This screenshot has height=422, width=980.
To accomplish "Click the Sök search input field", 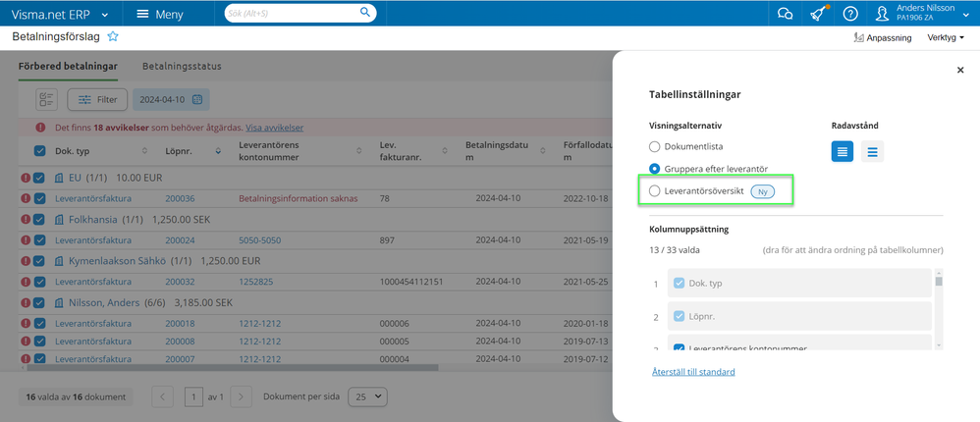I will coord(291,14).
